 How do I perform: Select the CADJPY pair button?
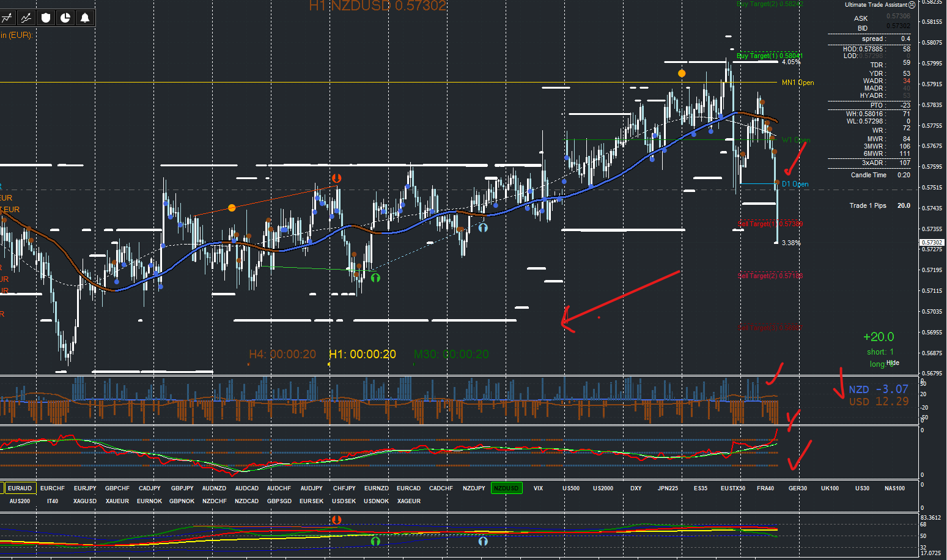(150, 488)
